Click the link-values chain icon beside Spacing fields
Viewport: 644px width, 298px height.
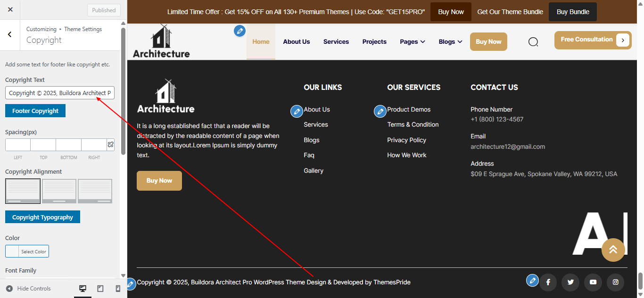[110, 145]
